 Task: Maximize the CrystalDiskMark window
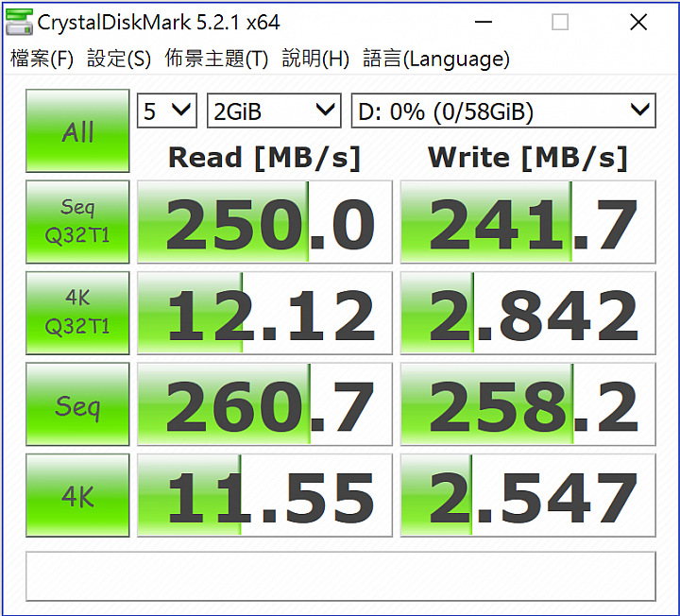pos(560,22)
